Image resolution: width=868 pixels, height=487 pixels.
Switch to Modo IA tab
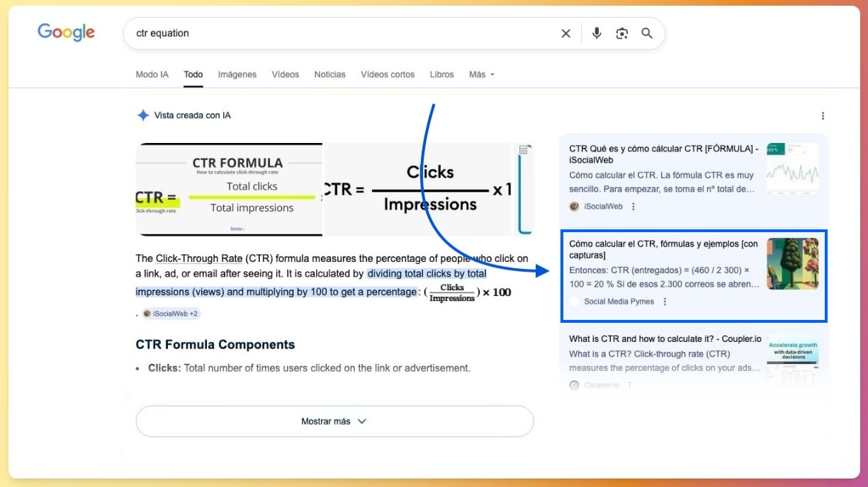coord(152,74)
